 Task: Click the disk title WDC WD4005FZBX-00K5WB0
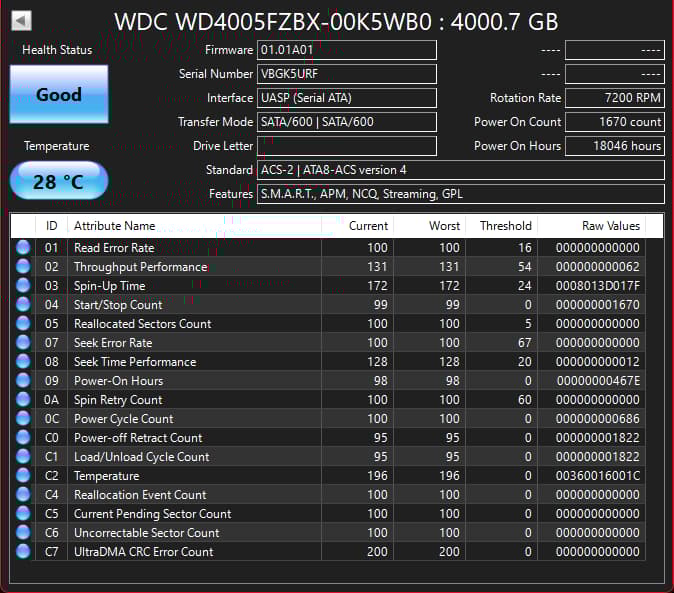[273, 21]
